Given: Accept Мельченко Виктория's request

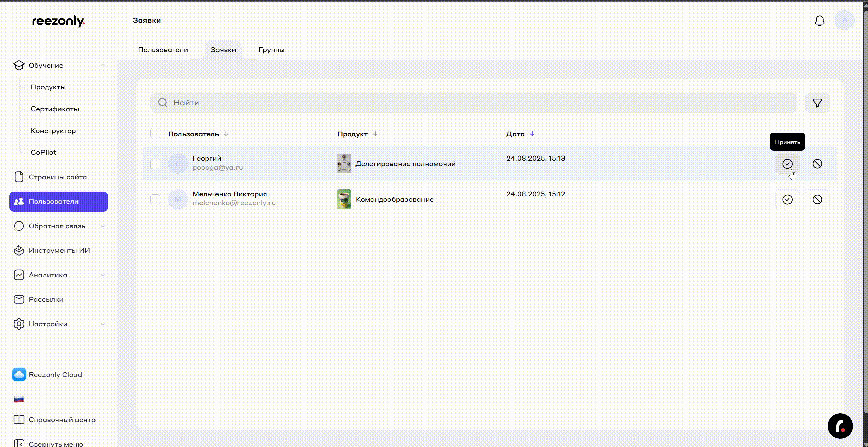Looking at the screenshot, I should (787, 199).
